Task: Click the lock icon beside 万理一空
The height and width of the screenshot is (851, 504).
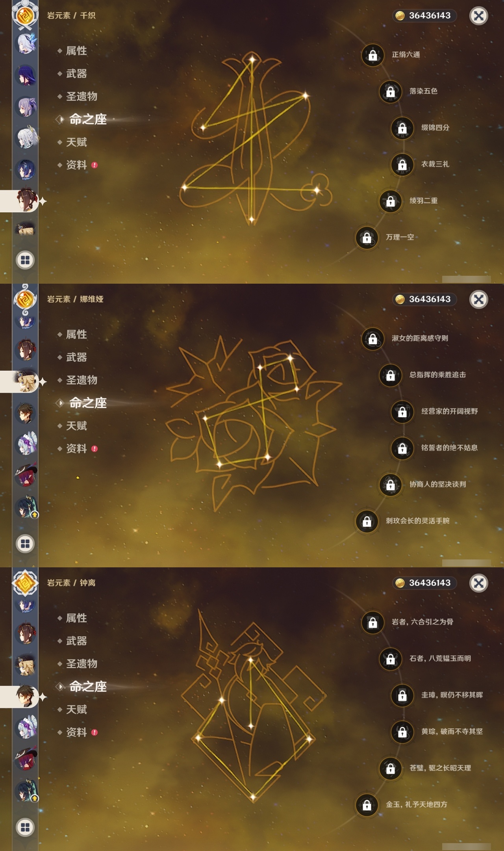Action: click(x=367, y=238)
